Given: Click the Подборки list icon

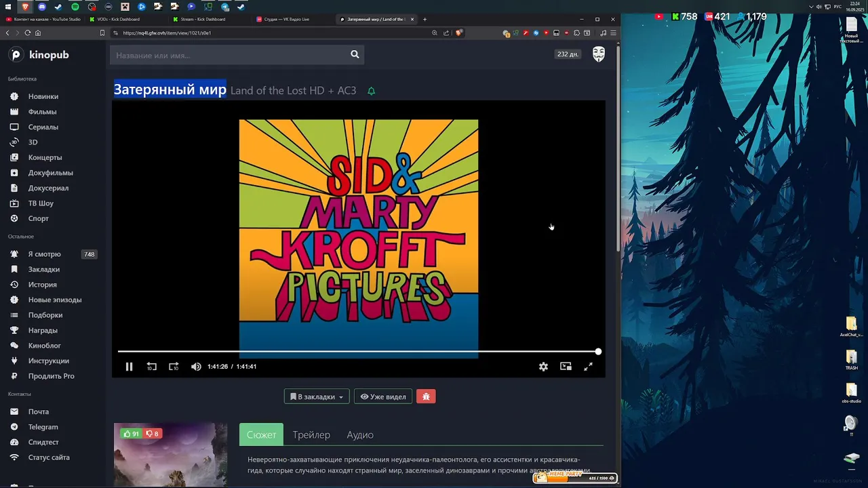Looking at the screenshot, I should 14,315.
